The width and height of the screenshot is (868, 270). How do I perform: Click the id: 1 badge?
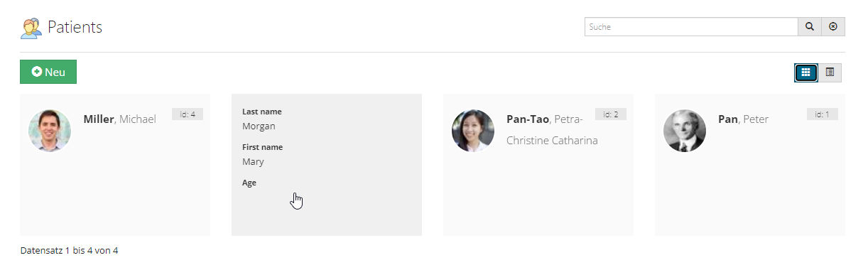point(823,114)
